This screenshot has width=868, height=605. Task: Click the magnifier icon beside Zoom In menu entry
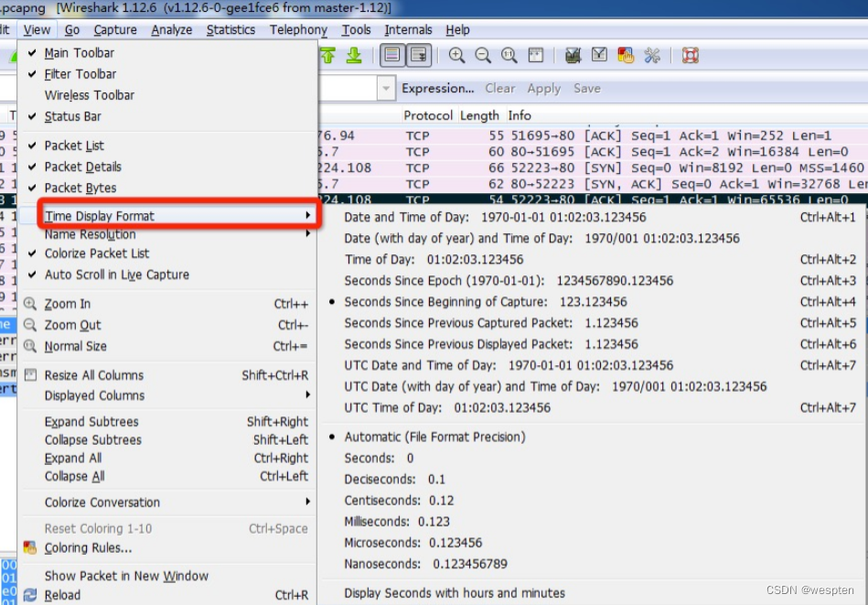[x=30, y=304]
